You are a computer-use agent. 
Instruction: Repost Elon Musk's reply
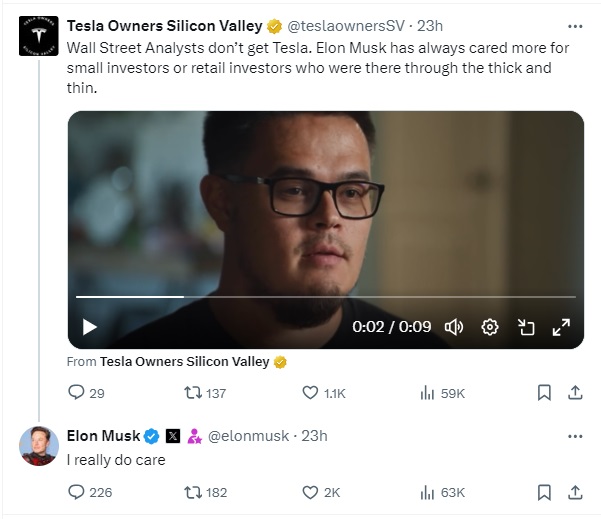tap(195, 492)
